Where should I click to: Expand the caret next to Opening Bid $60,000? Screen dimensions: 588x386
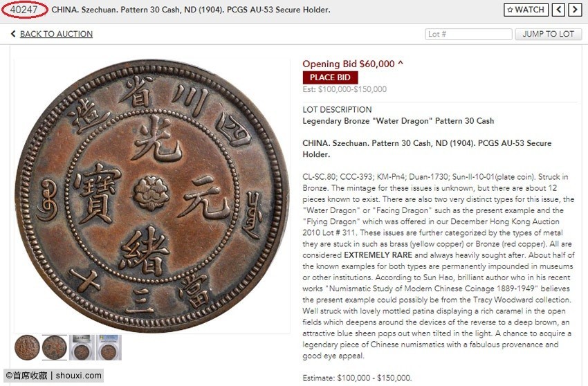(400, 63)
